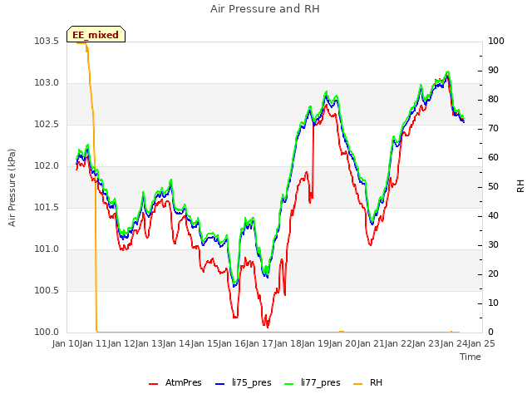Click the RH right axis label
Viewport: 532px width, 399px height.
pos(520,186)
